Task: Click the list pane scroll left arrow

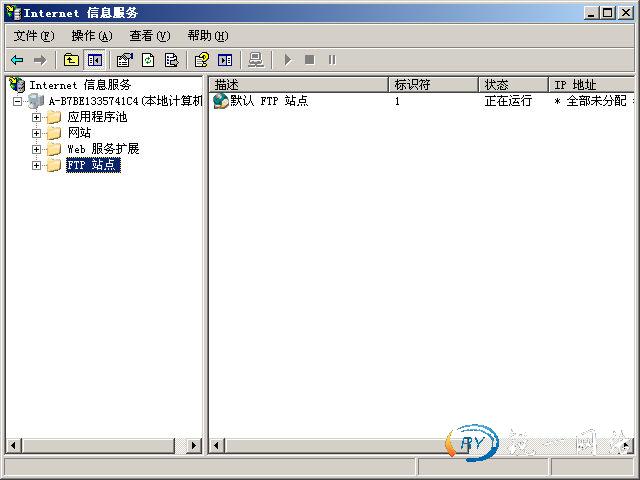Action: [217, 445]
